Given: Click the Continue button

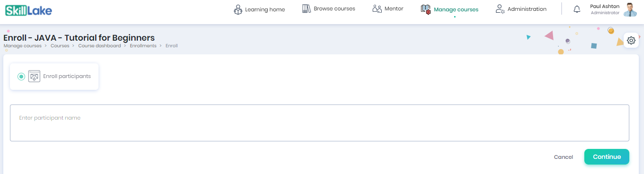Looking at the screenshot, I should [607, 157].
